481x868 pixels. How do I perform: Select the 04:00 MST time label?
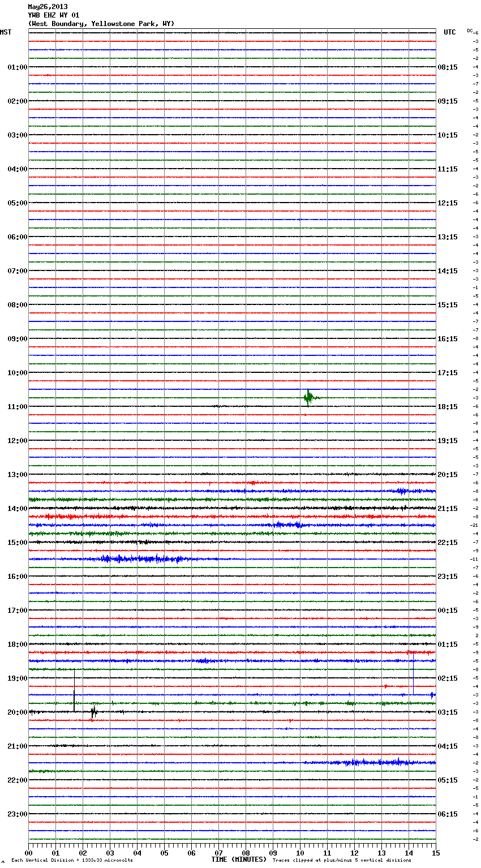click(x=18, y=169)
